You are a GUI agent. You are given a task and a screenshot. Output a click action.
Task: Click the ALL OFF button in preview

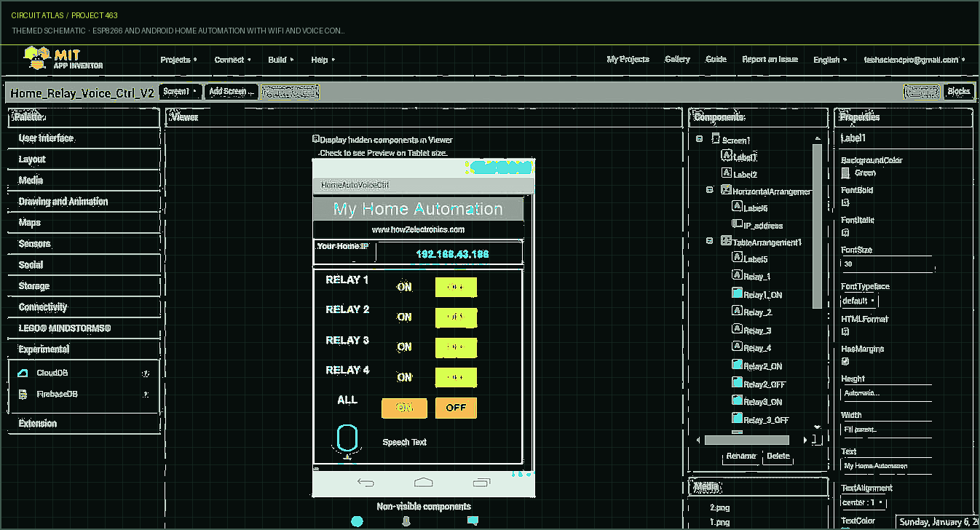pos(456,408)
